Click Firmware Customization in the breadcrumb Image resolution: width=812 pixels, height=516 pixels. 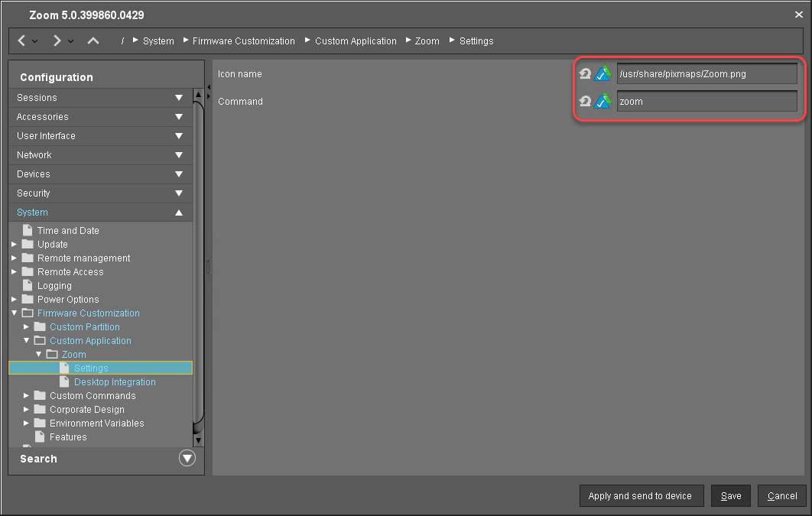coord(243,41)
